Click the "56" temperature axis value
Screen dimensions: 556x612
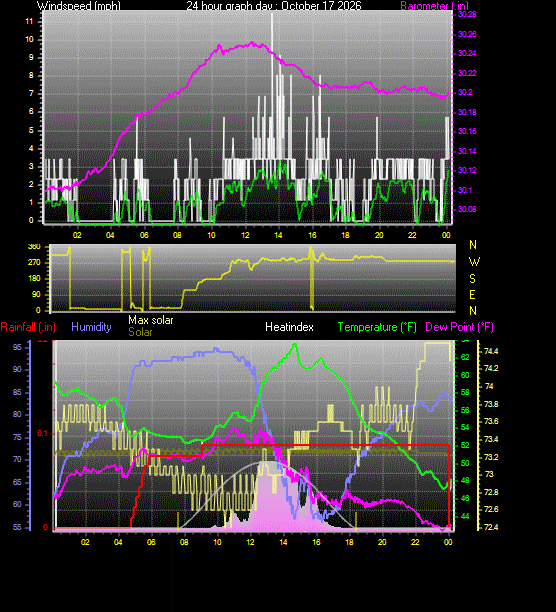465,411
